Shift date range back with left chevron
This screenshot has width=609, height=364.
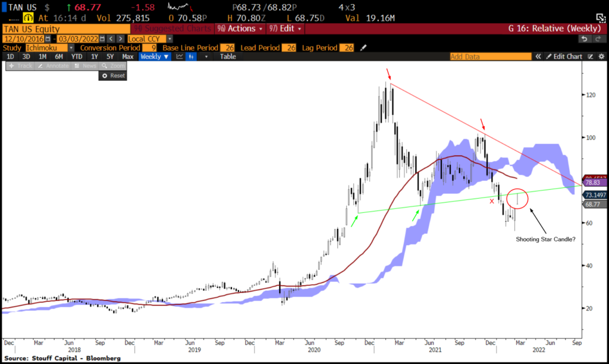coord(111,39)
